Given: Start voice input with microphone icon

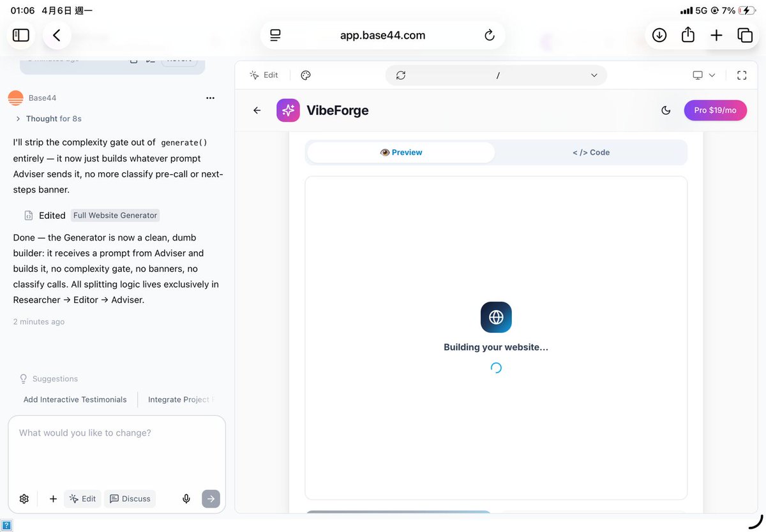Looking at the screenshot, I should (x=186, y=499).
